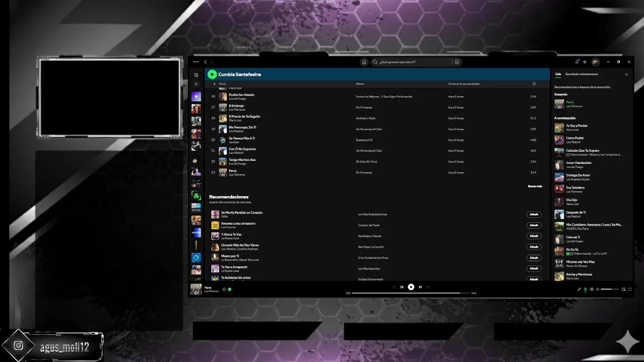This screenshot has height=362, width=644.
Task: Select 'Soy Sabalero' in the queue
Action: 591,189
